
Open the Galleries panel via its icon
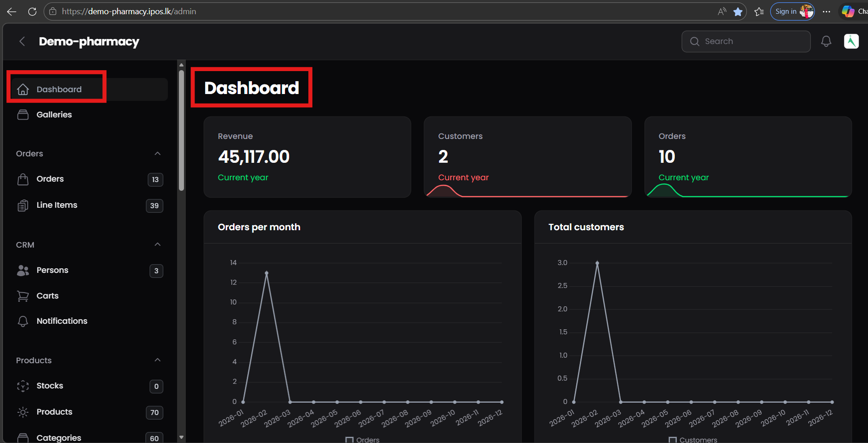click(22, 115)
